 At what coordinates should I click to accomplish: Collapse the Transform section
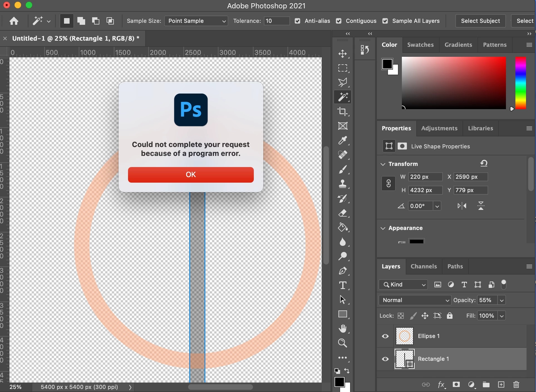coord(383,164)
